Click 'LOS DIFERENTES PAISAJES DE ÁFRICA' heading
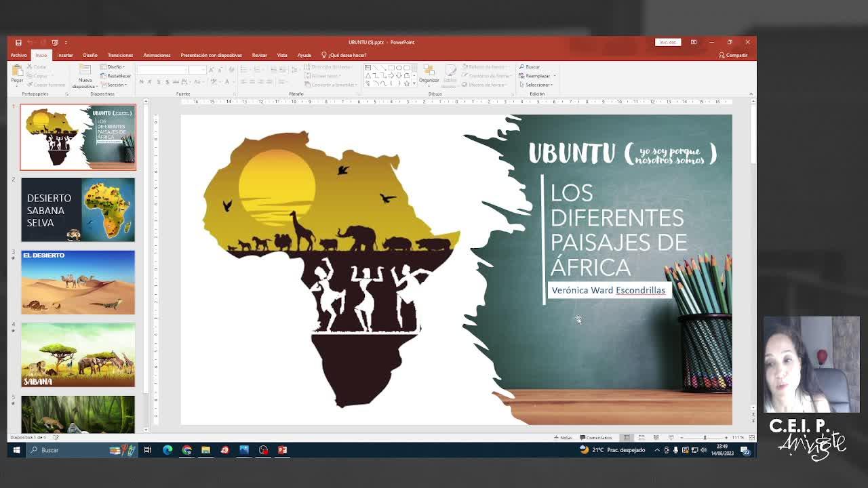868x488 pixels. pos(618,230)
